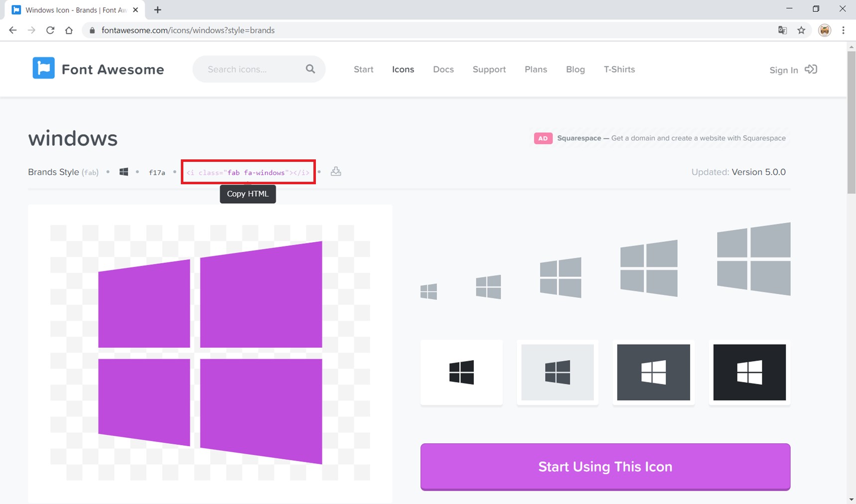
Task: Click the Brands Style (fab) label
Action: (x=63, y=172)
